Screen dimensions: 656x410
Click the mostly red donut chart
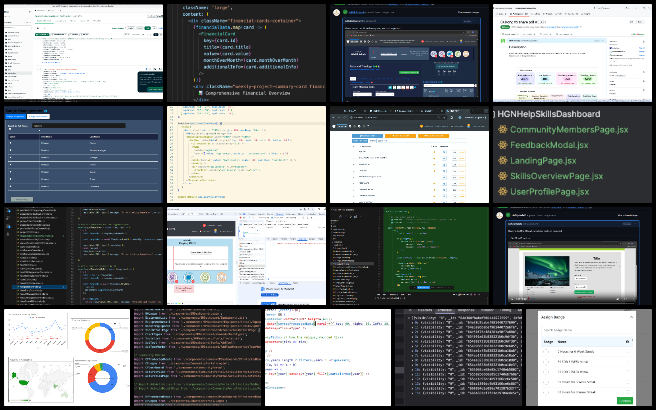pos(100,338)
